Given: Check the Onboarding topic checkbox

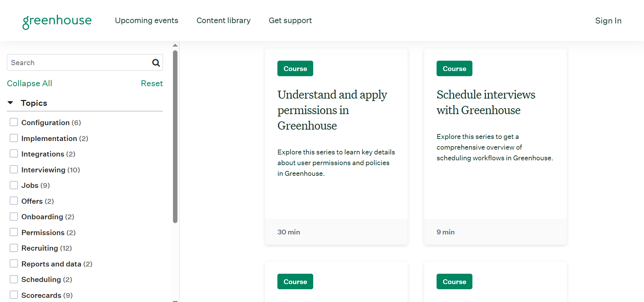Looking at the screenshot, I should 14,217.
